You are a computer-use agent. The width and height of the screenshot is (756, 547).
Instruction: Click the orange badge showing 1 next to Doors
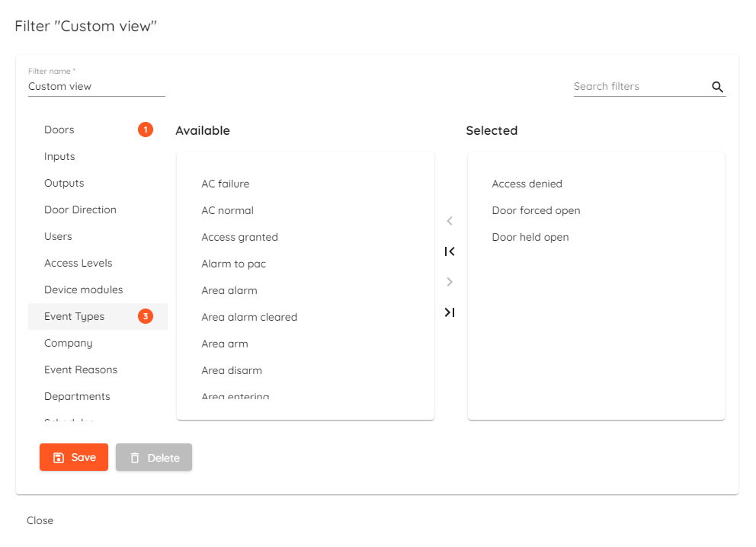click(x=145, y=130)
